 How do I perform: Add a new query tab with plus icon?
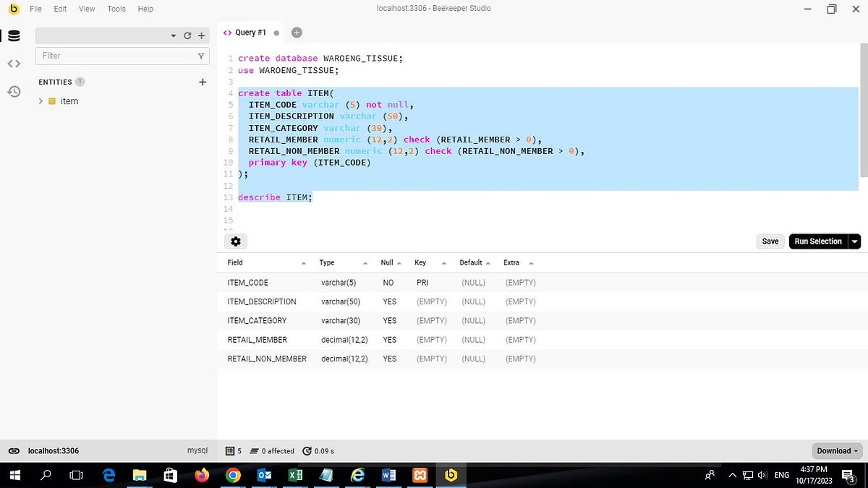297,32
